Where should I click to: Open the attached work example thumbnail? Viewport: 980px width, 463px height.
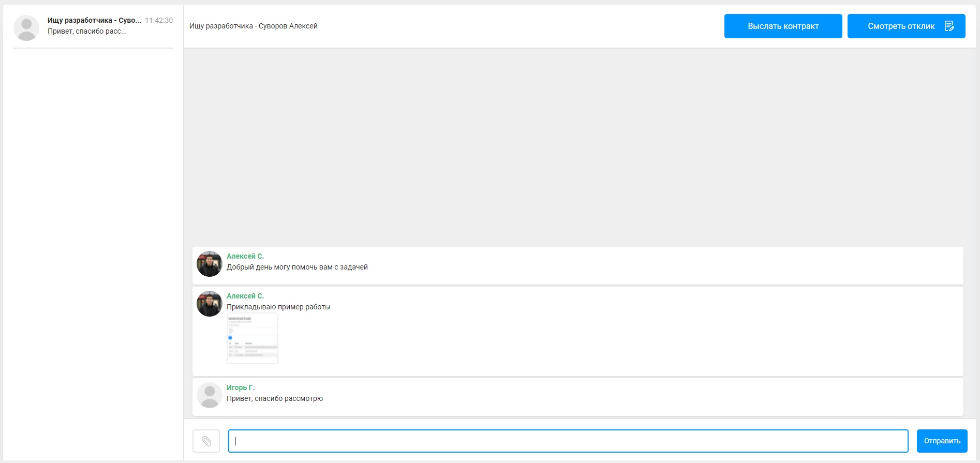[253, 338]
